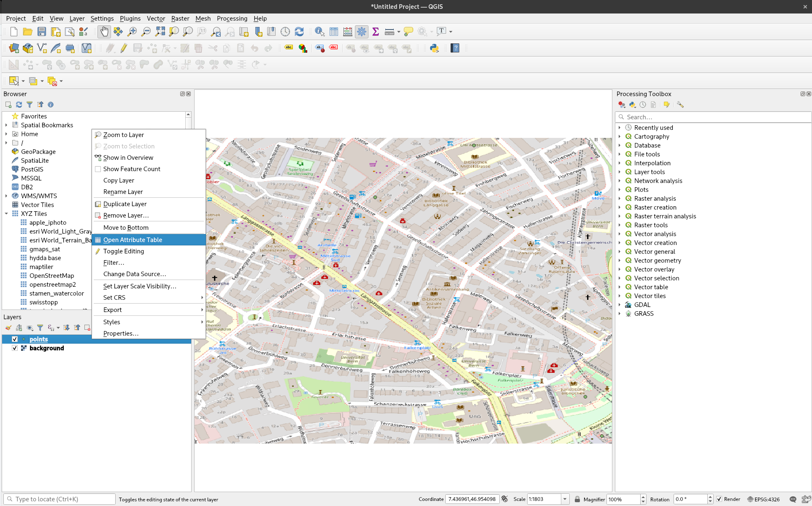Collapse the XYZ Tiles tree node
812x506 pixels.
point(6,214)
